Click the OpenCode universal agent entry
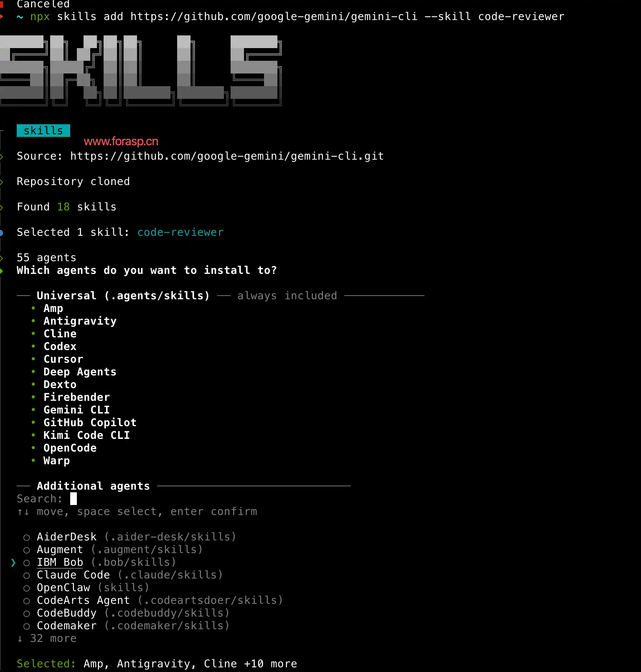Viewport: 641px width, 672px height. tap(70, 448)
